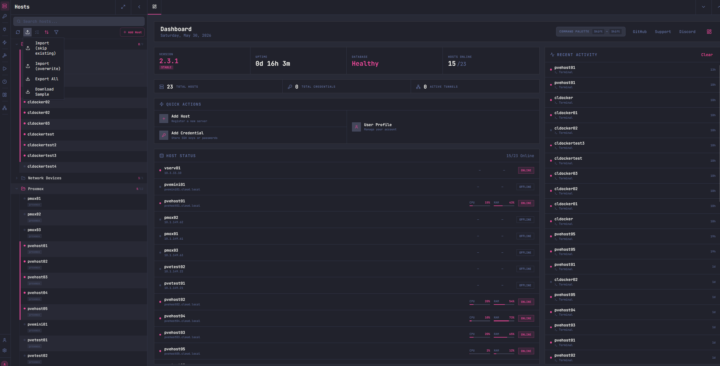Select Download Sample menu item
Screen dimensions: 720x366
coord(44,92)
